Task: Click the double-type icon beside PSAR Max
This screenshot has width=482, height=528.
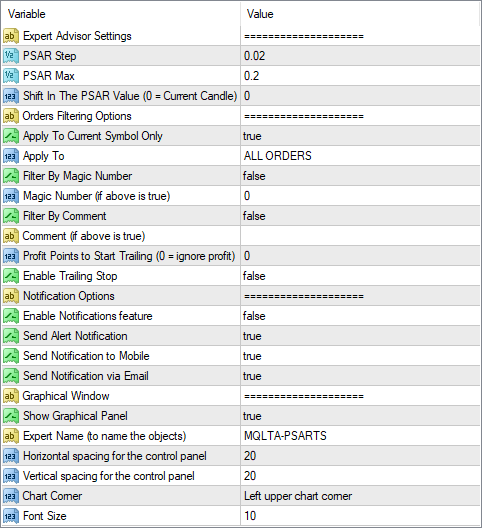Action: point(11,76)
